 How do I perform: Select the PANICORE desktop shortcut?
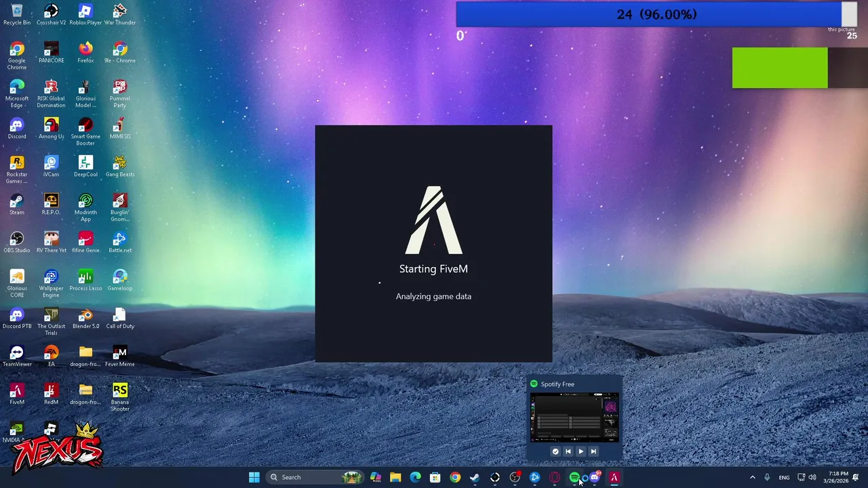pos(51,52)
